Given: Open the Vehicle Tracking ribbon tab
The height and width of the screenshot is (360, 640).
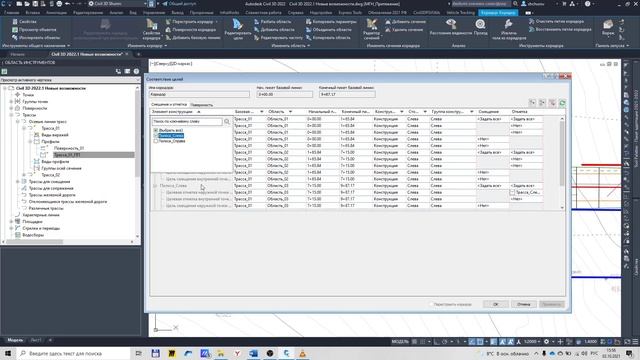Looking at the screenshot, I should [460, 13].
